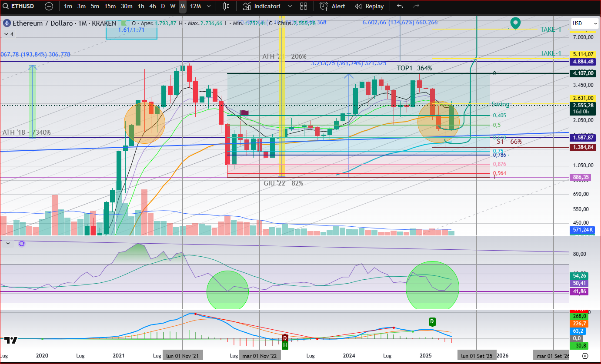Add a symbol with the plus icon

coord(49,7)
